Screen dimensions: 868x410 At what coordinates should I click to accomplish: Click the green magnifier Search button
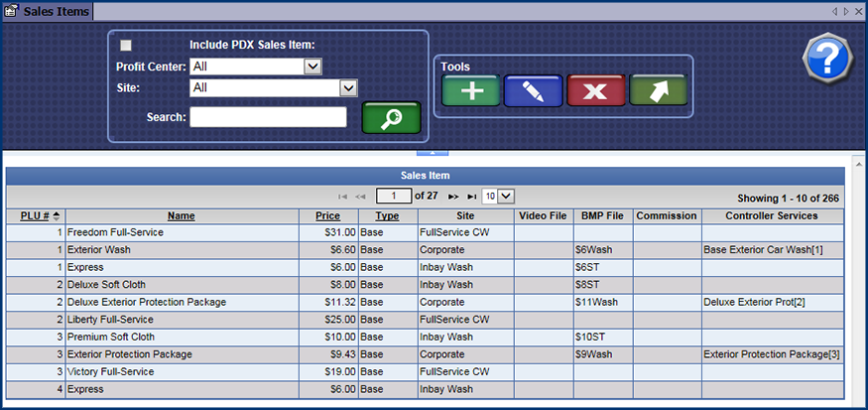point(391,117)
